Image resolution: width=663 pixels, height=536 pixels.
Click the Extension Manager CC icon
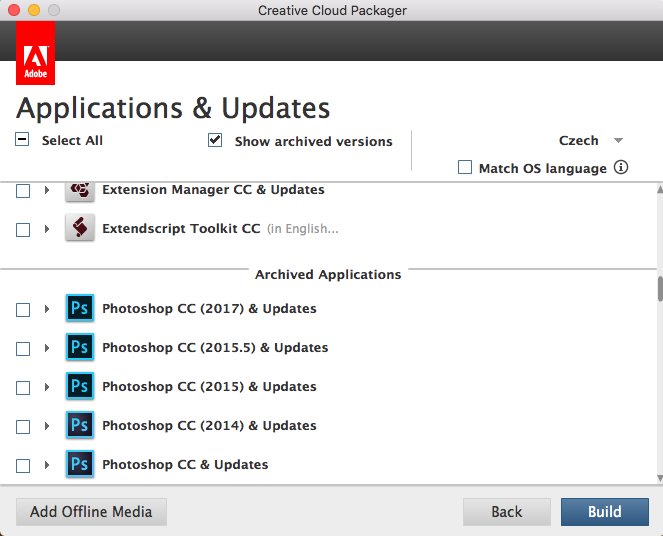click(x=80, y=191)
